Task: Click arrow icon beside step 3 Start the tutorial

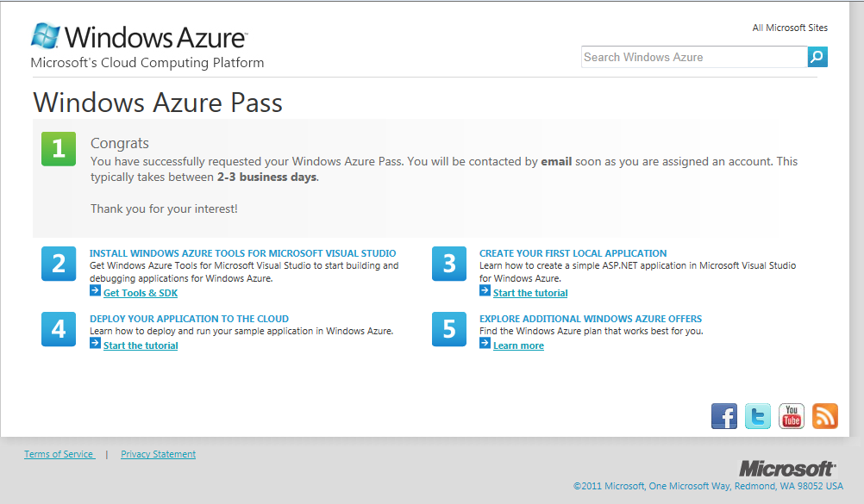Action: (485, 291)
